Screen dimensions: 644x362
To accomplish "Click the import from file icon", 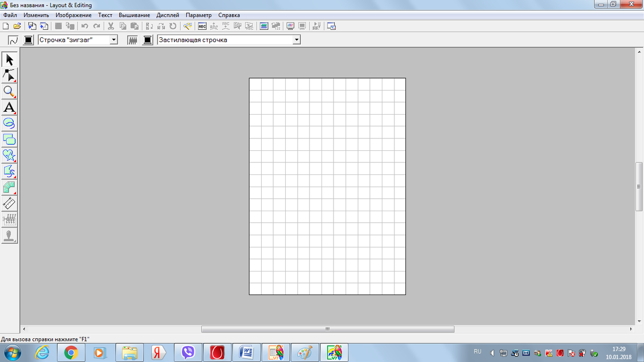I will click(32, 26).
